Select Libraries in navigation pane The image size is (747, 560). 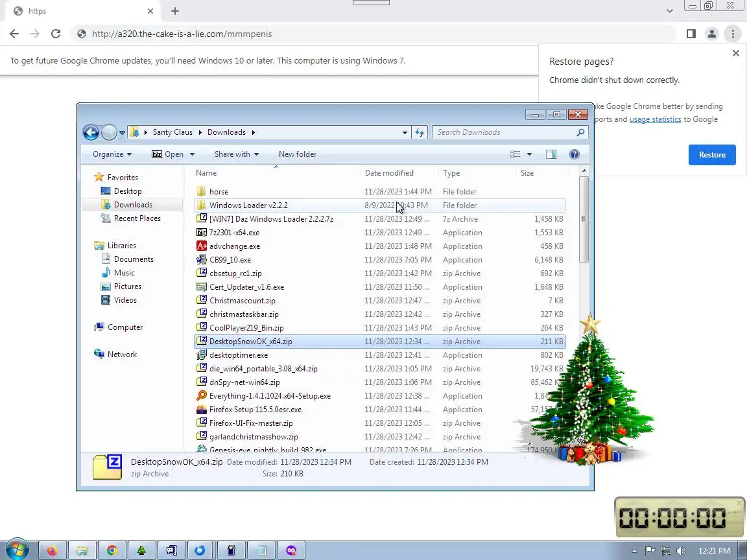point(121,246)
